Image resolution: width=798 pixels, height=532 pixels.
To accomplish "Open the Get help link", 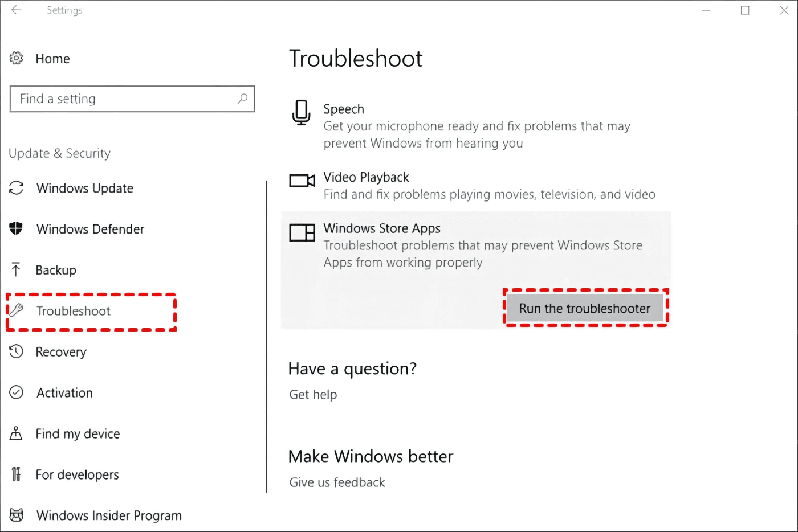I will click(312, 394).
